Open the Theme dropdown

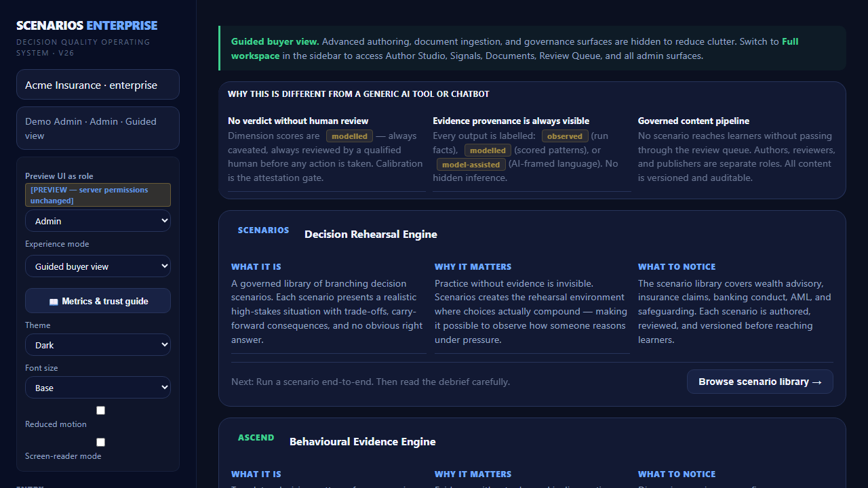pyautogui.click(x=98, y=345)
